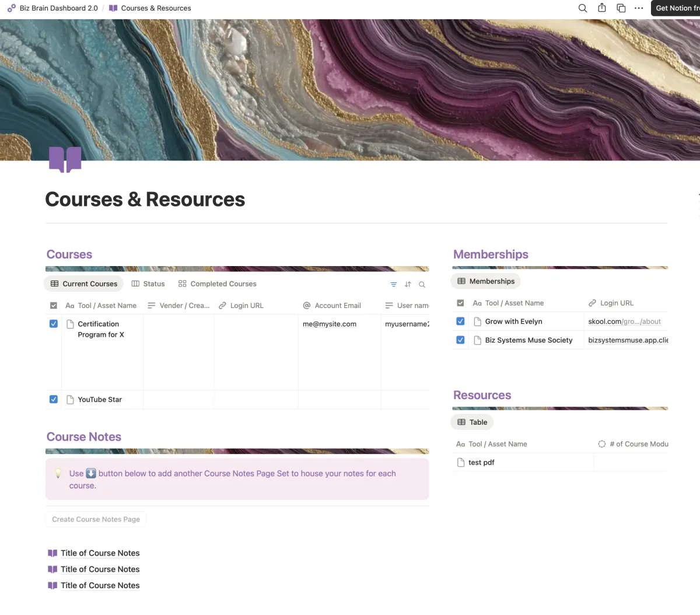This screenshot has height=615, width=700.
Task: Click the myusername cell
Action: point(407,324)
